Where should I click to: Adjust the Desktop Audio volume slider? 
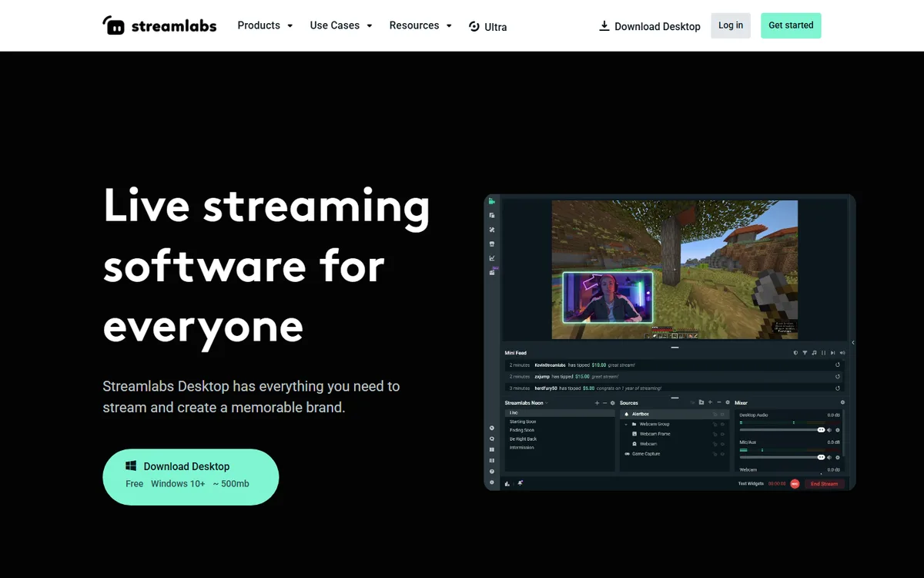pyautogui.click(x=782, y=430)
